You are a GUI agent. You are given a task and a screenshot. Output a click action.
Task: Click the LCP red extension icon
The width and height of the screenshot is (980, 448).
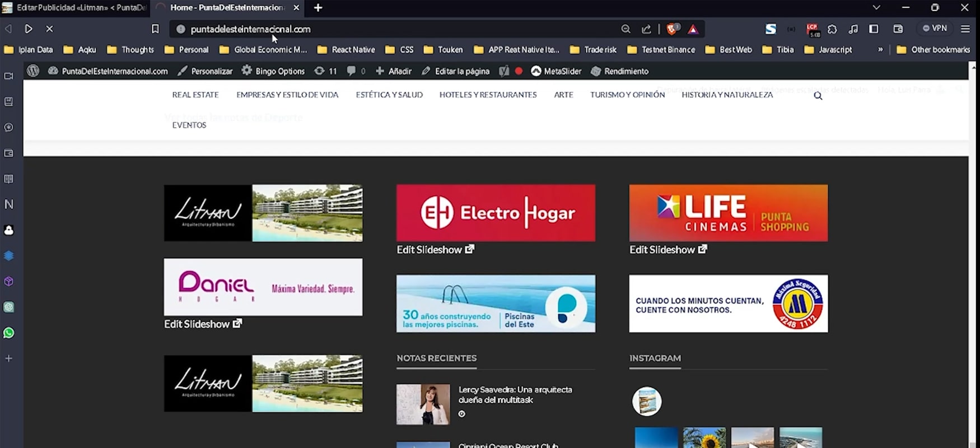[x=812, y=30]
